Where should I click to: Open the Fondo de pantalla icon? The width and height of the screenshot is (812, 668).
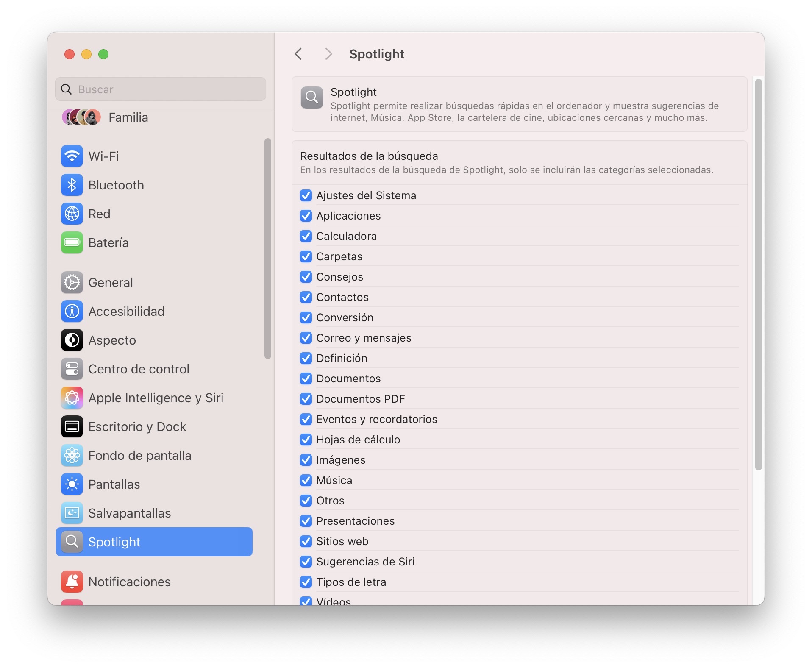(x=72, y=455)
